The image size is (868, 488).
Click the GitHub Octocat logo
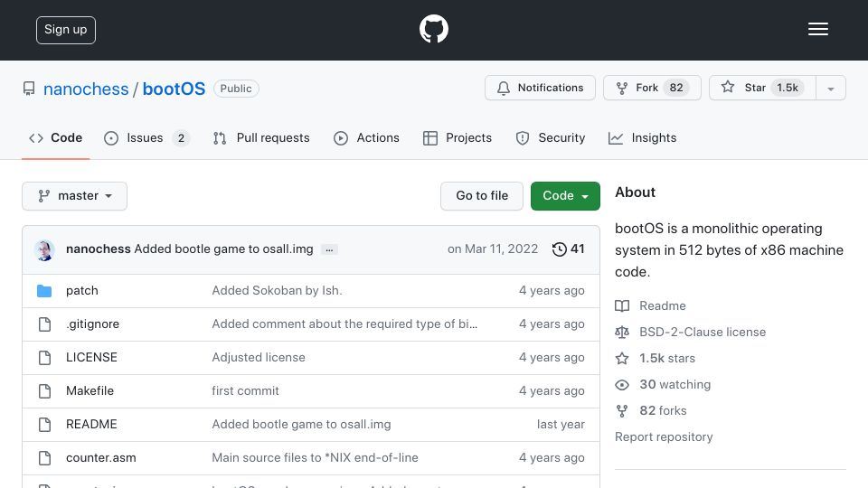(x=433, y=29)
